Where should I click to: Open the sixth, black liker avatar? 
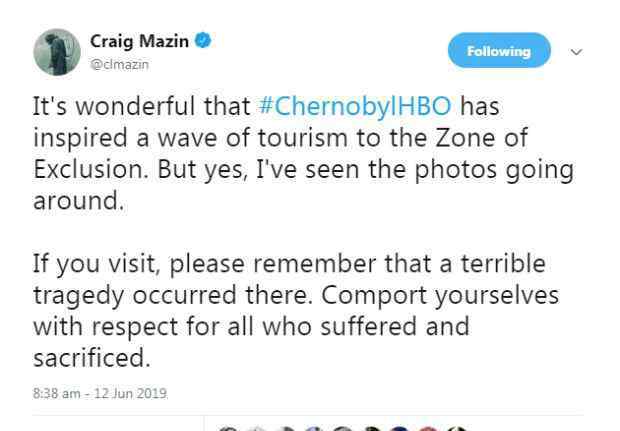click(372, 429)
